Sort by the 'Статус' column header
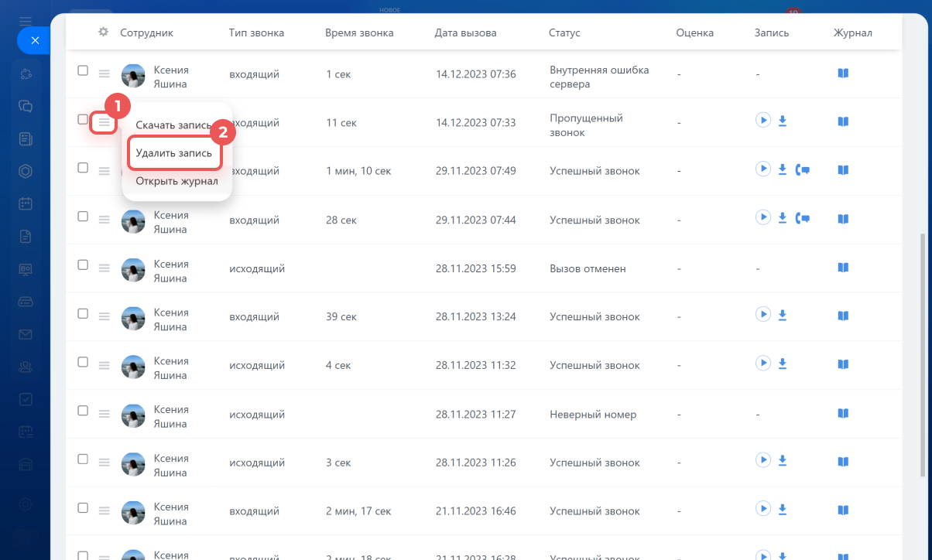Viewport: 932px width, 560px height. (564, 33)
